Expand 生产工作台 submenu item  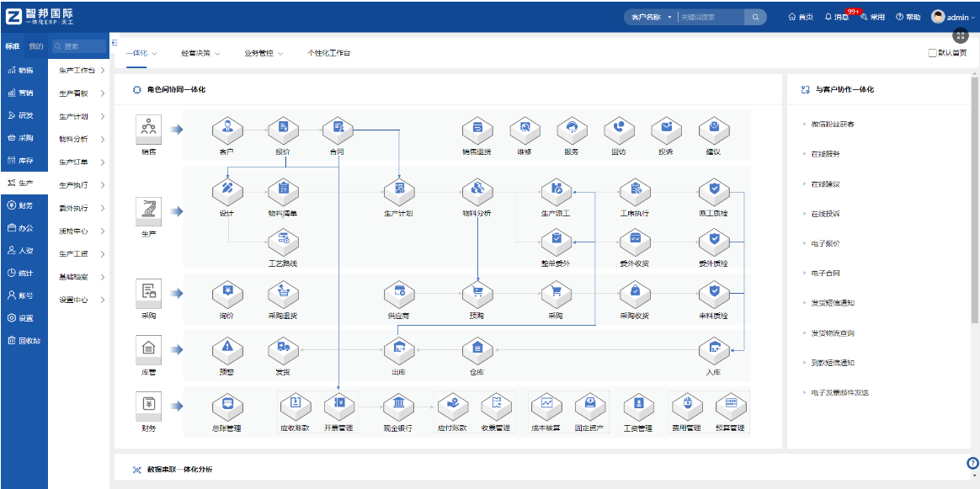pyautogui.click(x=80, y=71)
